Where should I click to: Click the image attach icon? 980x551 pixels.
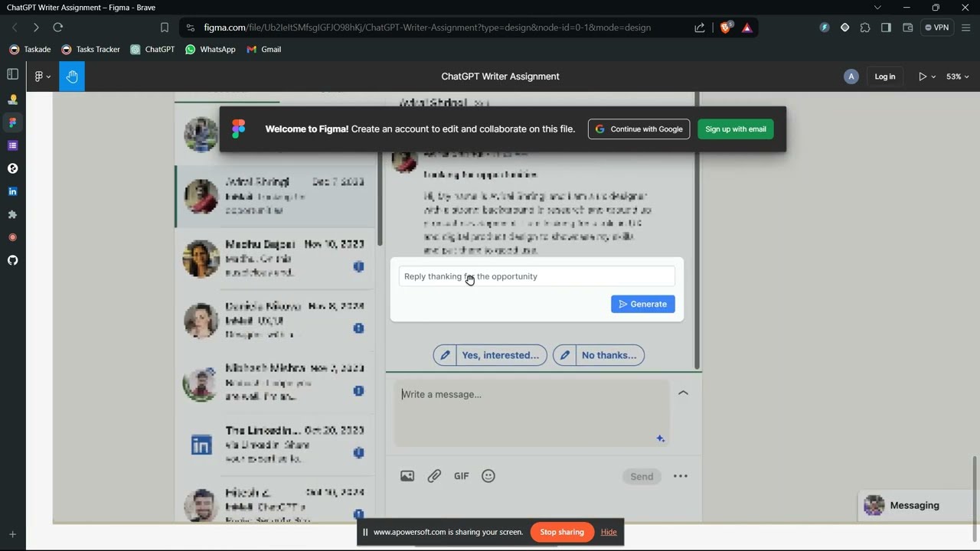[x=407, y=476]
